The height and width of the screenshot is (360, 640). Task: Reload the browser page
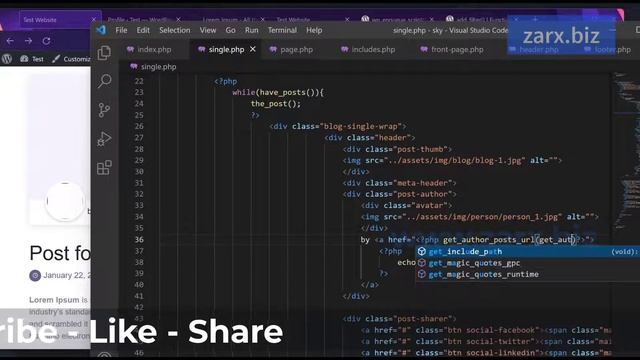pos(47,41)
